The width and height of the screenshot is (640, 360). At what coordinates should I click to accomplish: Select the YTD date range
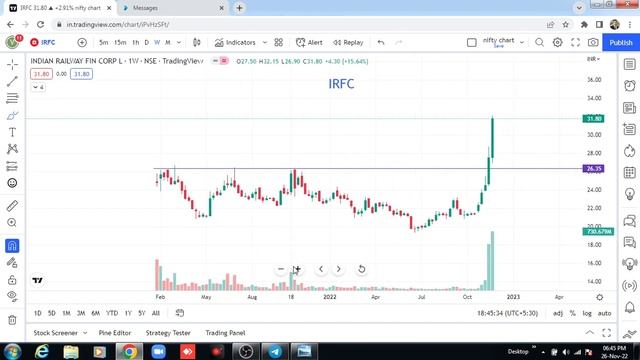[x=112, y=313]
